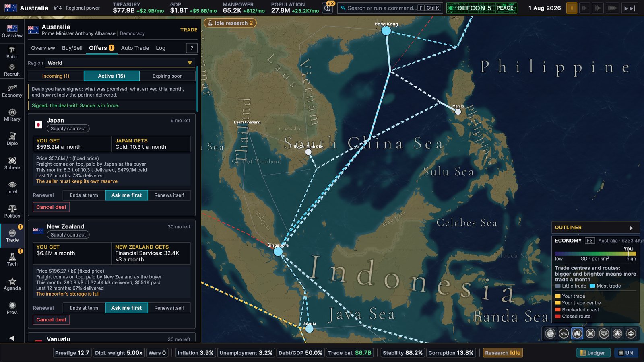
Task: Select the military map mode (crossed swords)
Action: pyautogui.click(x=590, y=333)
